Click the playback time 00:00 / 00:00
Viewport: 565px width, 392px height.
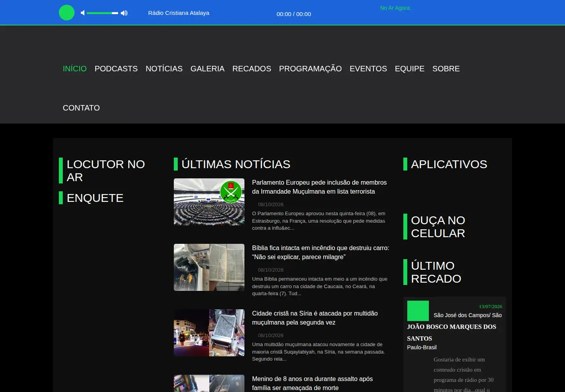[x=294, y=14]
